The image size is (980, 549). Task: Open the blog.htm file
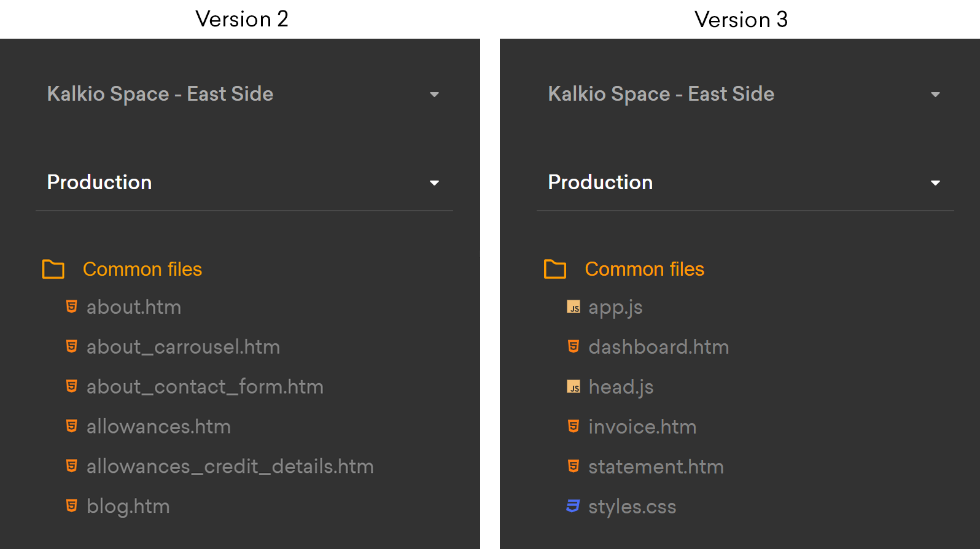click(x=128, y=507)
